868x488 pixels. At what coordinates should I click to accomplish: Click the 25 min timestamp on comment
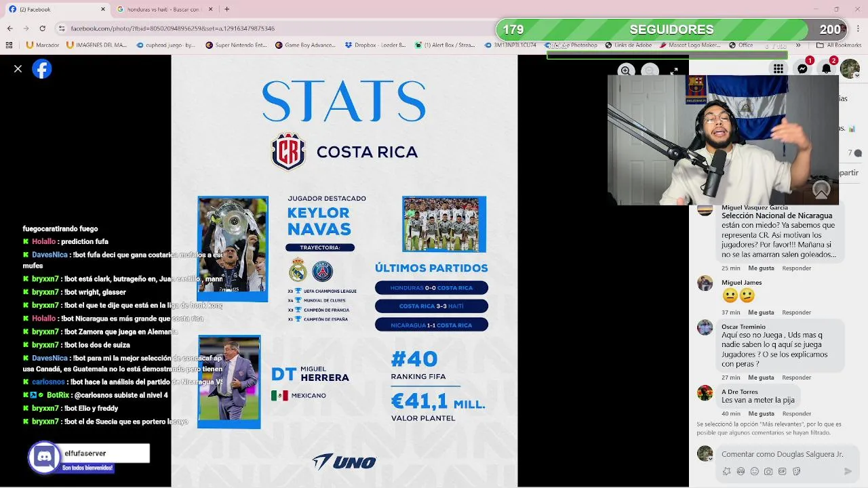[730, 268]
